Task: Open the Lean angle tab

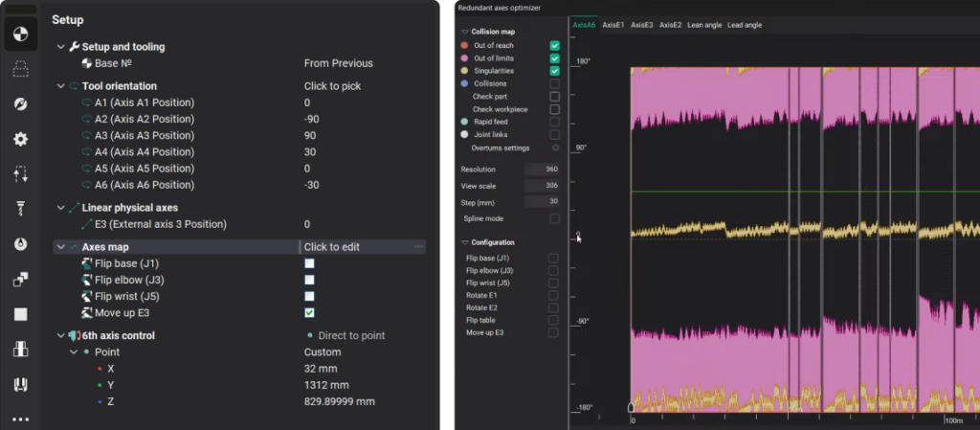Action: point(704,25)
